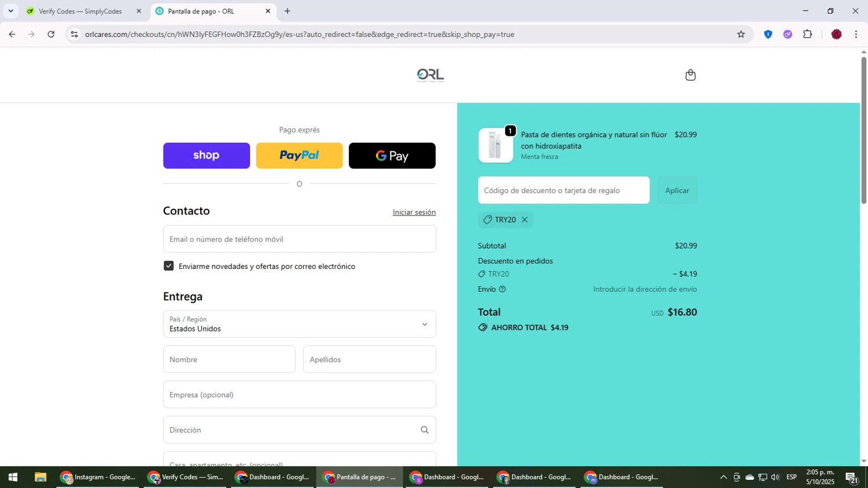Open the browser extensions puzzle icon

click(x=808, y=34)
